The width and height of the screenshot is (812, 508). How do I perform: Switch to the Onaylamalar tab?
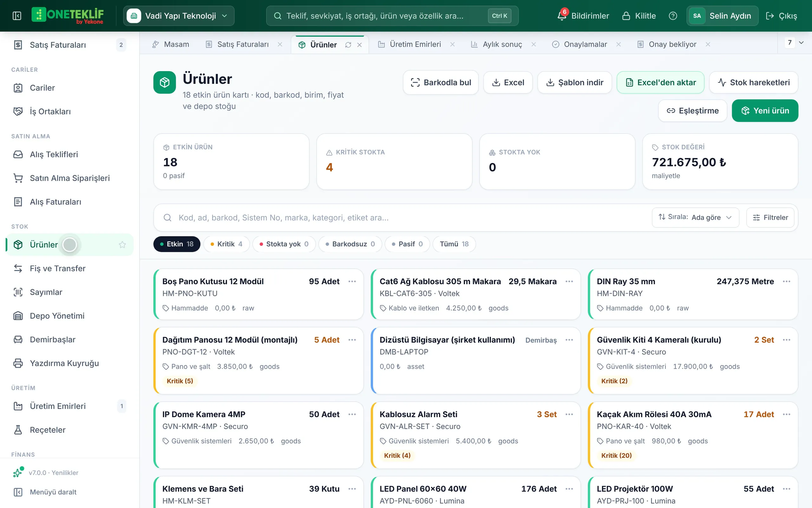[x=580, y=44]
